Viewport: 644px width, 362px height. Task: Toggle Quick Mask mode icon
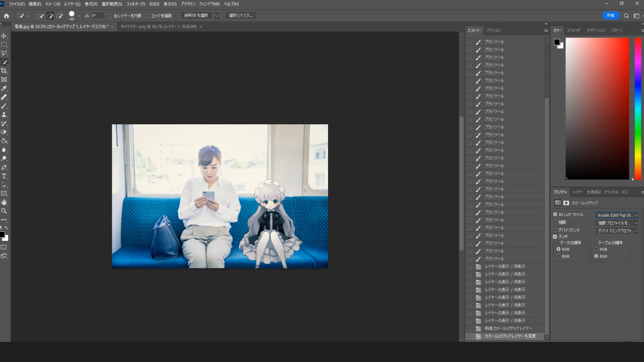point(4,247)
